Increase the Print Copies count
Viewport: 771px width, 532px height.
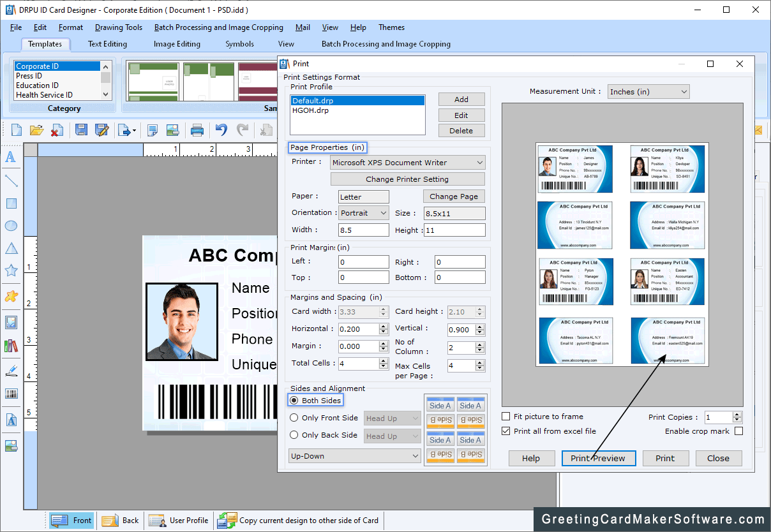737,414
